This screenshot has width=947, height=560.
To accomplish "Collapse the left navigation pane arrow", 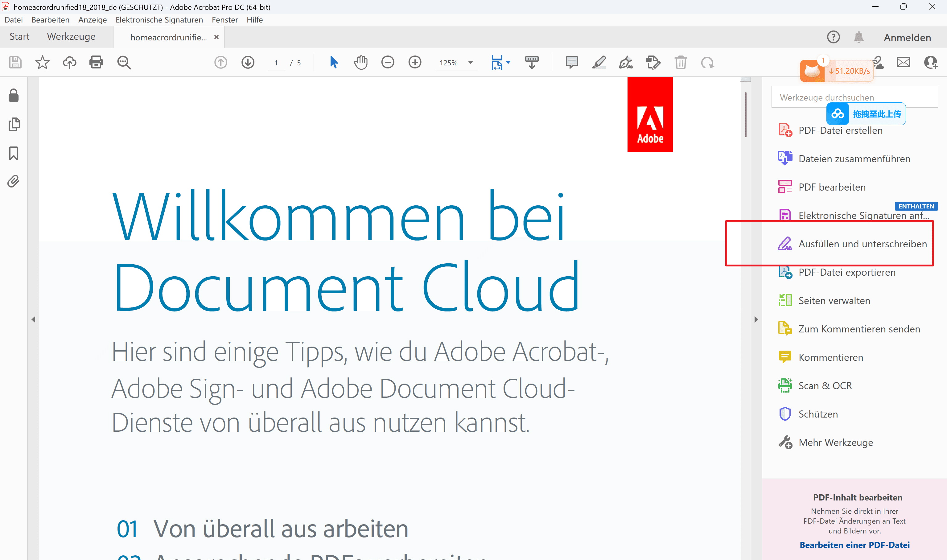I will tap(33, 319).
